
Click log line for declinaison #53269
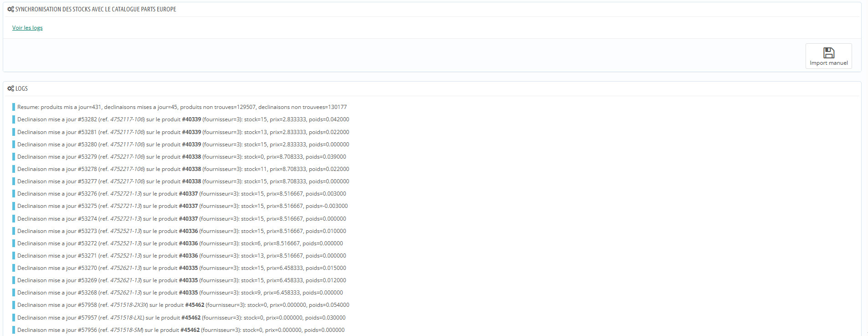182,280
